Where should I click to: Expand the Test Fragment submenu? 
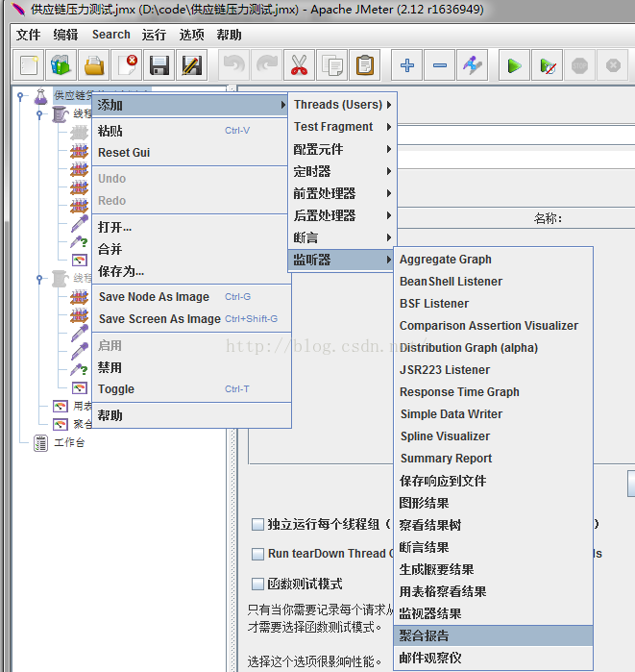343,127
